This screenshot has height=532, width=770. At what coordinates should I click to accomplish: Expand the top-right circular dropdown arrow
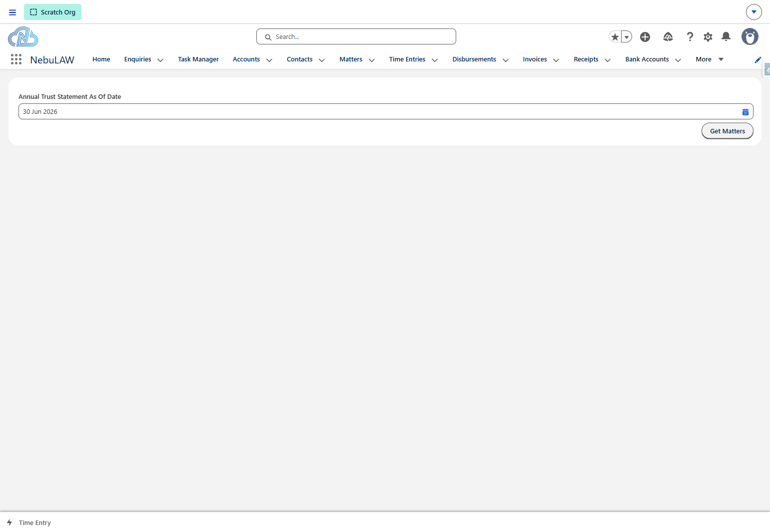coord(754,12)
